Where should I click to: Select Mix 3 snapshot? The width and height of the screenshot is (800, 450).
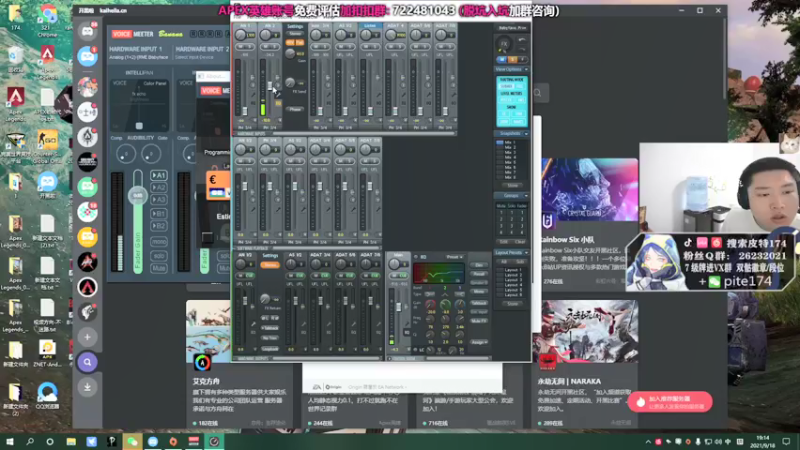509,153
